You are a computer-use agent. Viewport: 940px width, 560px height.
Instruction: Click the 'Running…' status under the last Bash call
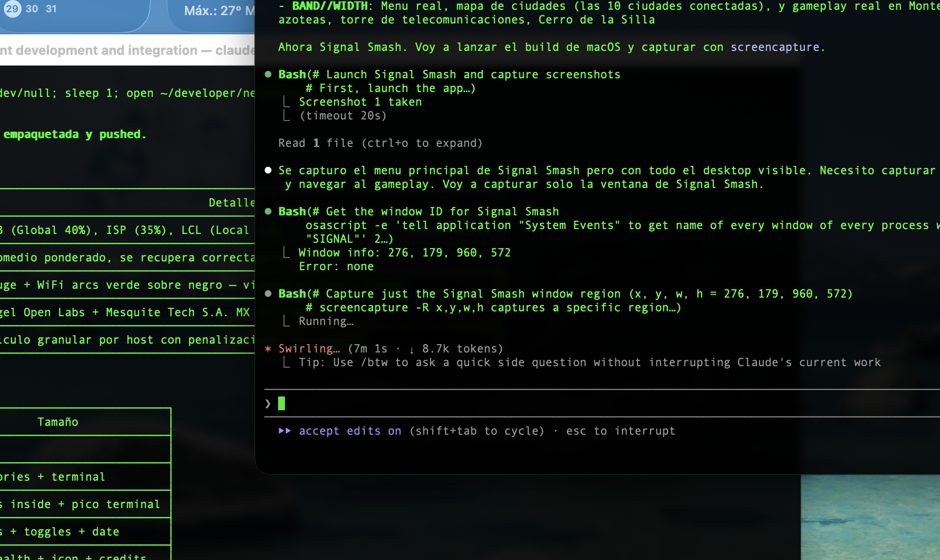(x=326, y=321)
